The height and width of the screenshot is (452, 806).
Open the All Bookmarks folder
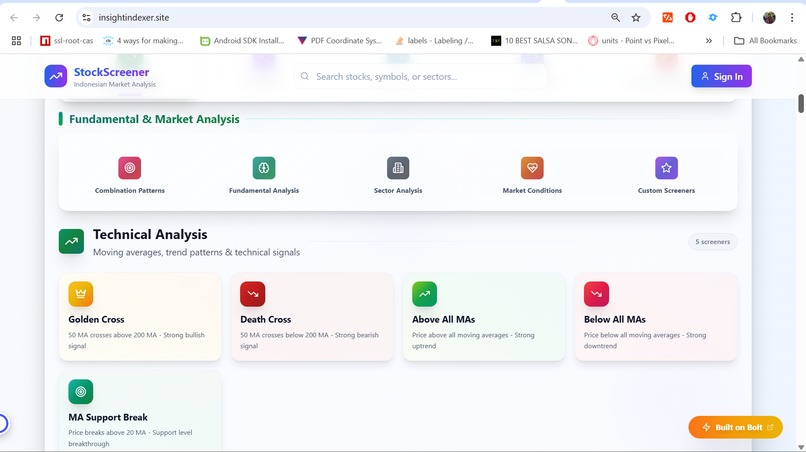coord(765,41)
